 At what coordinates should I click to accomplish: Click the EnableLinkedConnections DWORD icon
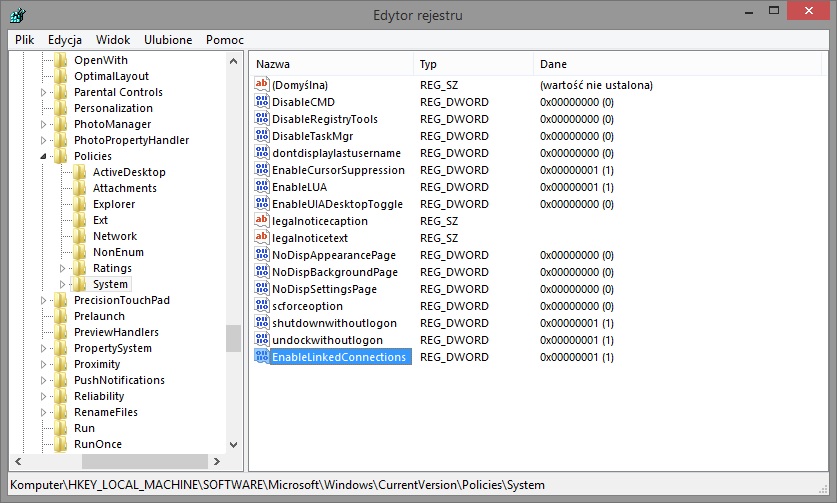[x=262, y=357]
